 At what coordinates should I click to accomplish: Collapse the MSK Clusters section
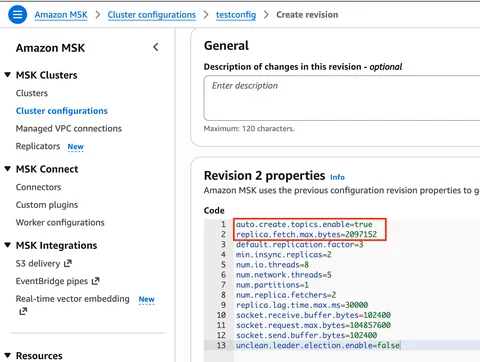8,75
